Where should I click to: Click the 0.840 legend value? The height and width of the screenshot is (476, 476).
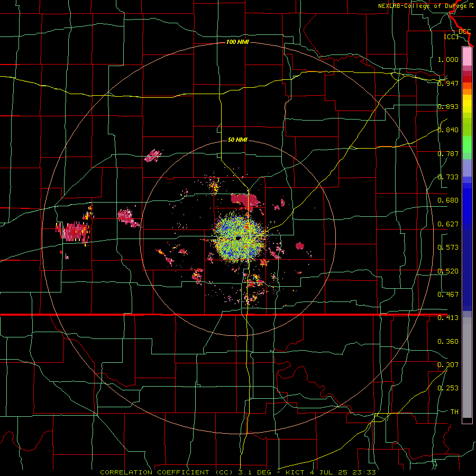pos(448,130)
